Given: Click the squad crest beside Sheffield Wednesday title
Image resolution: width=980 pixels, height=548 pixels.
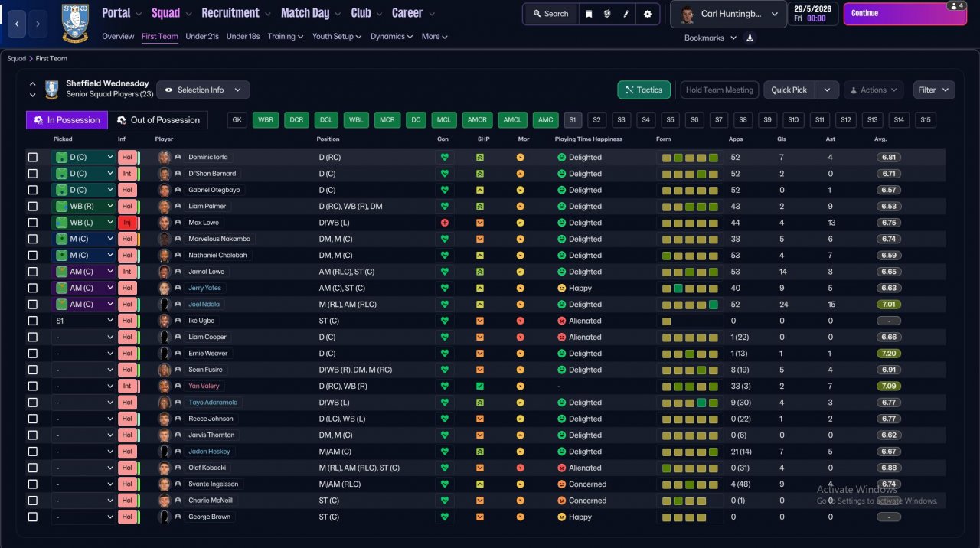Looking at the screenshot, I should point(52,90).
